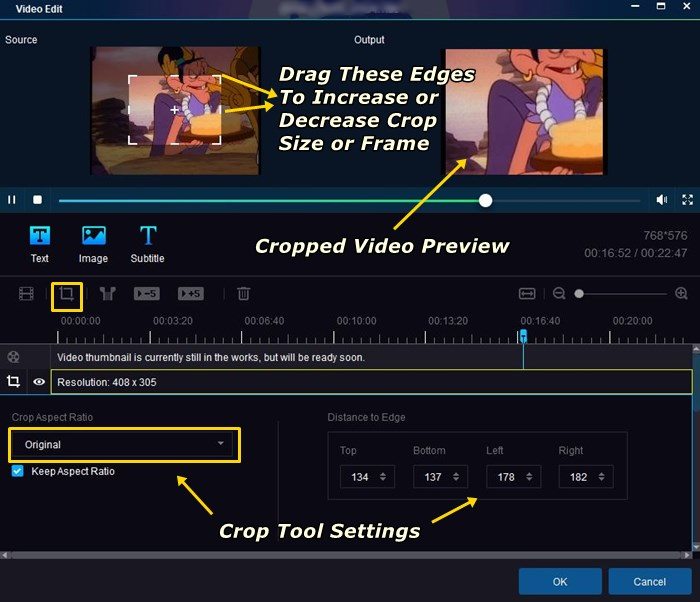Select the crop tool in the toolbar
700x602 pixels.
point(67,294)
